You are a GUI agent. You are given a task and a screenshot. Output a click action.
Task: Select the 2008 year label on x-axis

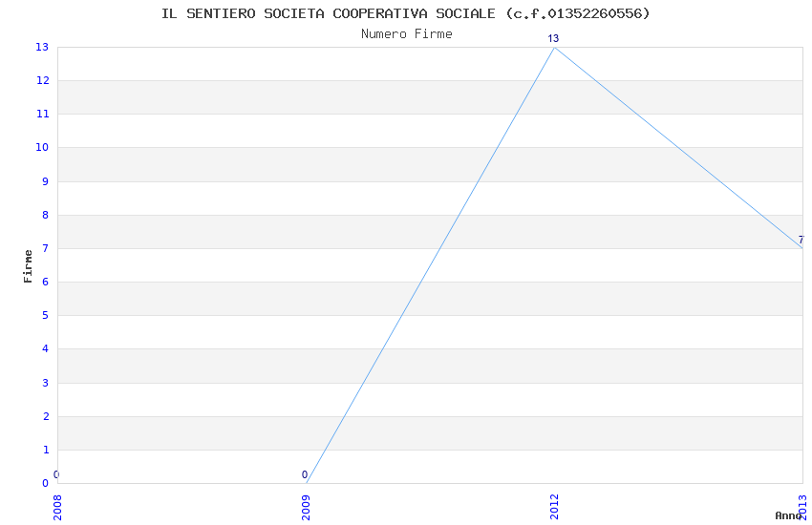tap(57, 508)
